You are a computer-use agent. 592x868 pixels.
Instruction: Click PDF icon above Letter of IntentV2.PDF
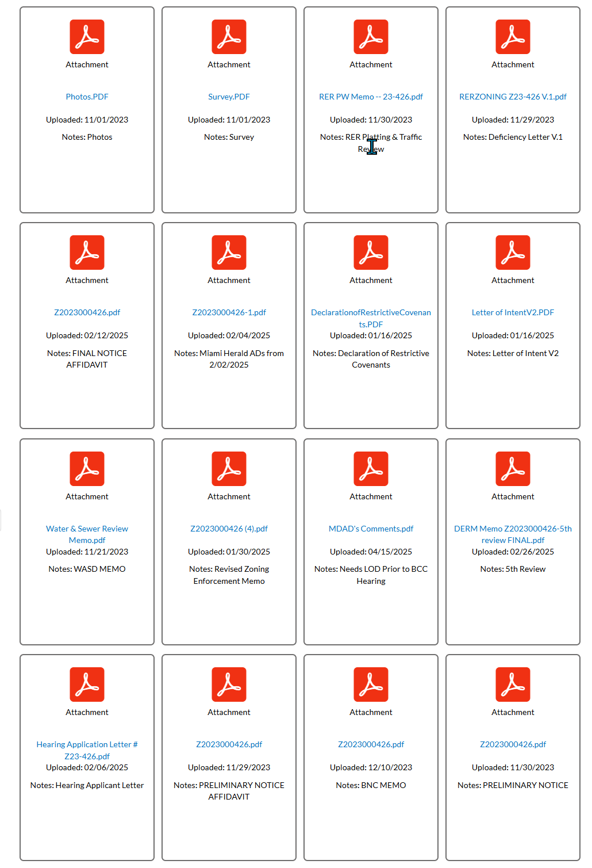[x=513, y=253]
